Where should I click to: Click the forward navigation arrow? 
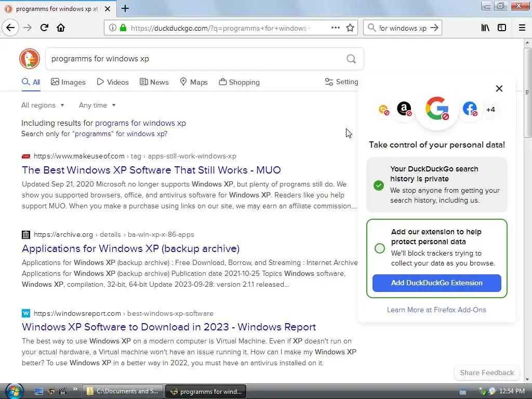pyautogui.click(x=28, y=28)
